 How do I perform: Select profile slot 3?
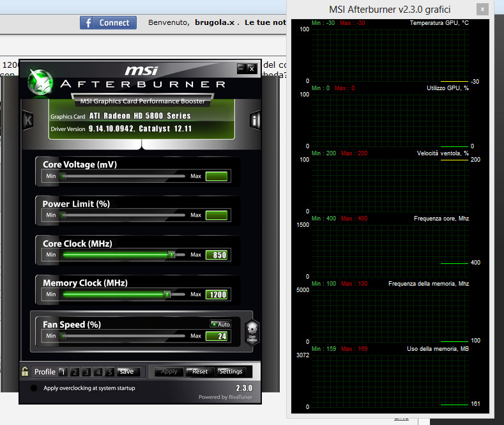[86, 372]
